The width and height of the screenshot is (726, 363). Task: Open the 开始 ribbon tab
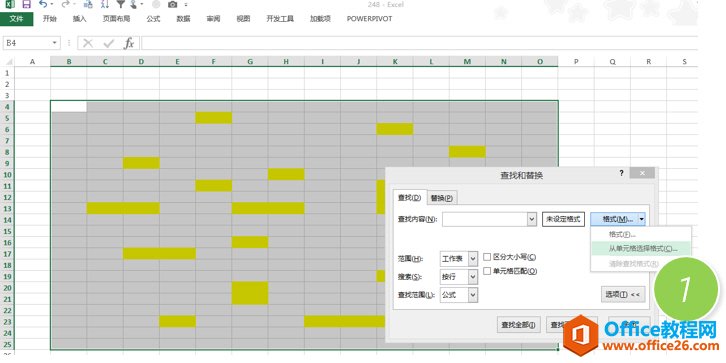coord(50,19)
